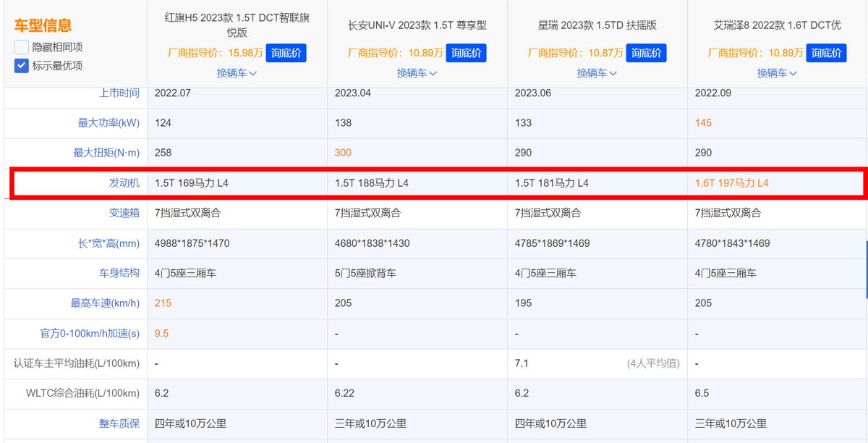Click the 6.5 WLTC fuel consumption value
Image resolution: width=868 pixels, height=443 pixels.
click(702, 394)
